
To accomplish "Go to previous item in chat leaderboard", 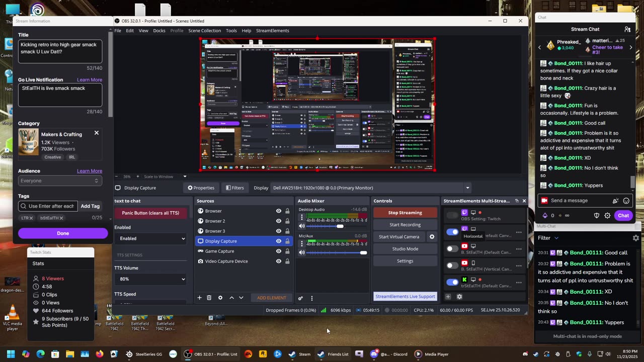I will tap(540, 47).
